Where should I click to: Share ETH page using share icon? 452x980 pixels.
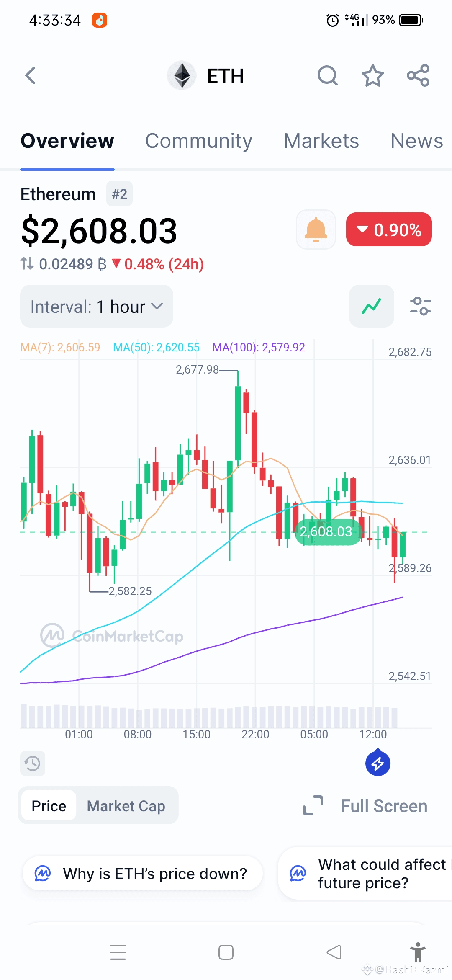(x=418, y=76)
